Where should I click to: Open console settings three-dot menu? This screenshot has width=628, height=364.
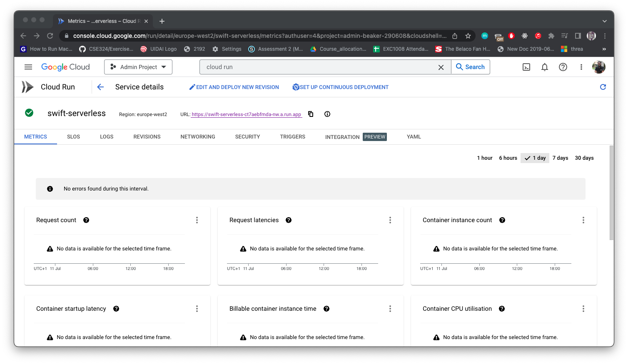tap(581, 67)
